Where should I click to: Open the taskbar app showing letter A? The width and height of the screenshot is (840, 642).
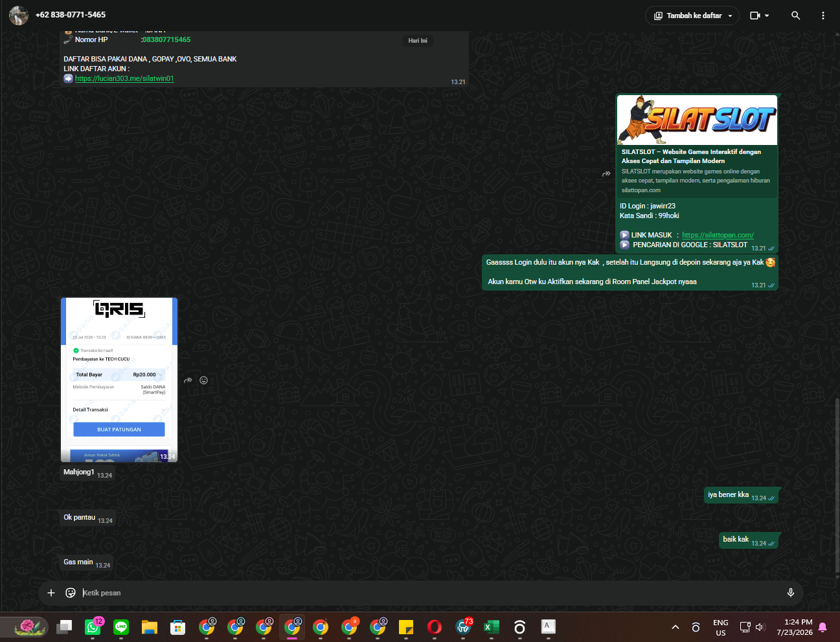coord(548,626)
